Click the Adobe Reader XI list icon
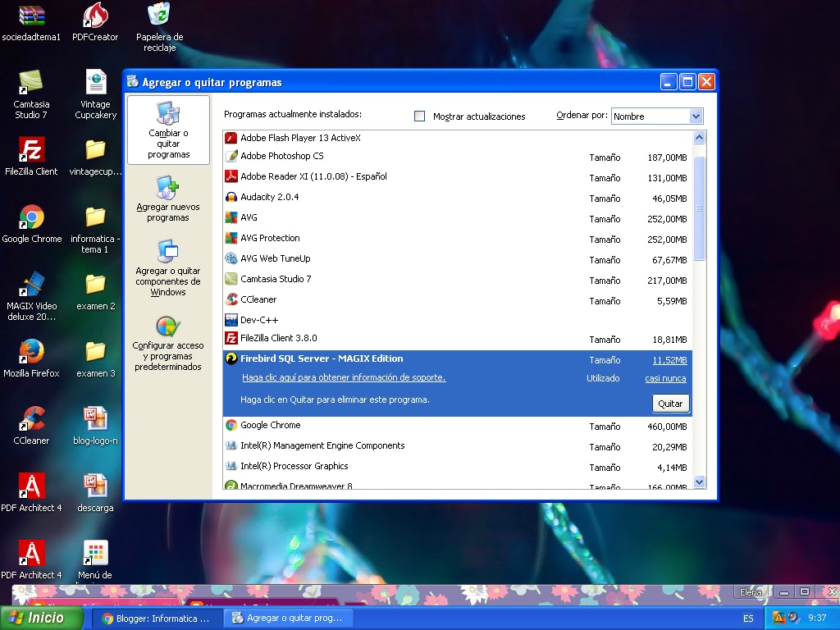This screenshot has height=630, width=840. (x=231, y=177)
